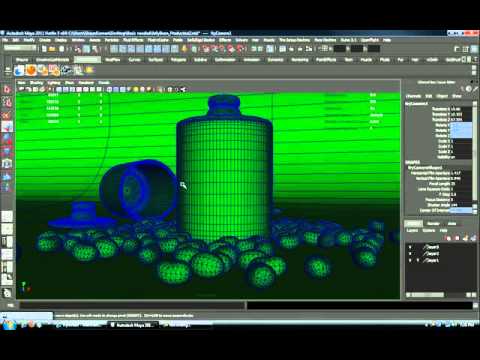The width and height of the screenshot is (480, 360).
Task: Pick the Lasso select tool
Action: tap(7, 102)
